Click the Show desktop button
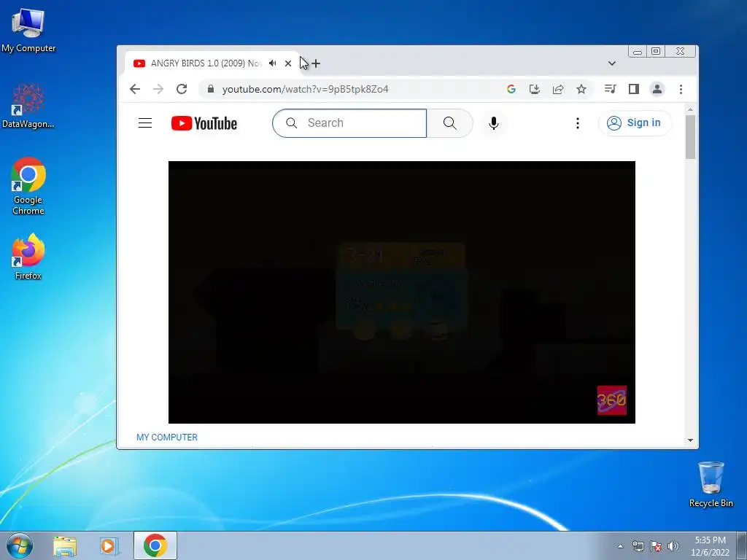747x560 pixels. tap(742, 546)
